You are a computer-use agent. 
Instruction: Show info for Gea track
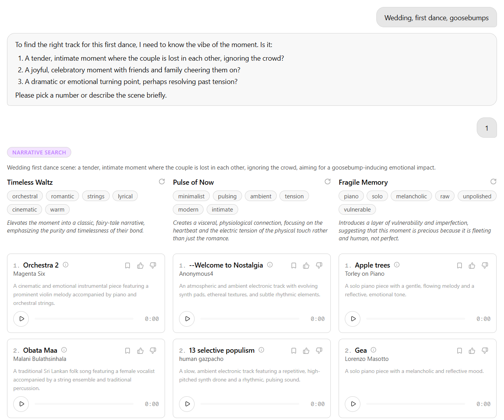tap(374, 350)
